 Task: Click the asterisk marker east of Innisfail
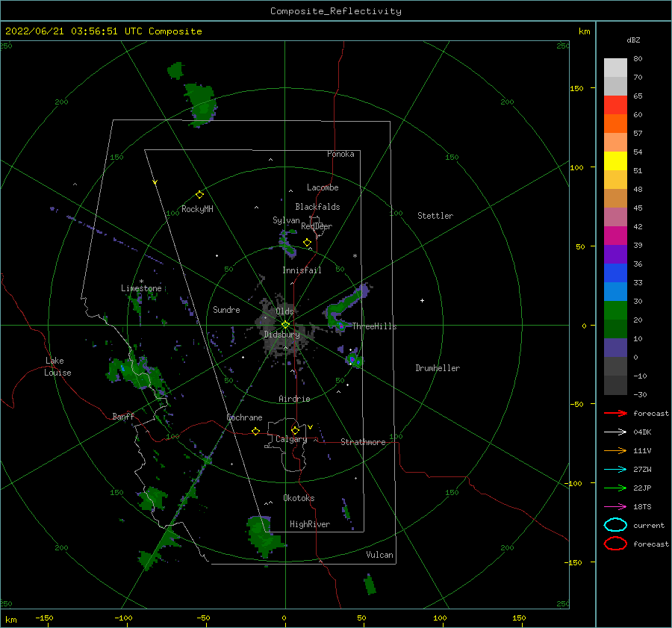click(355, 256)
